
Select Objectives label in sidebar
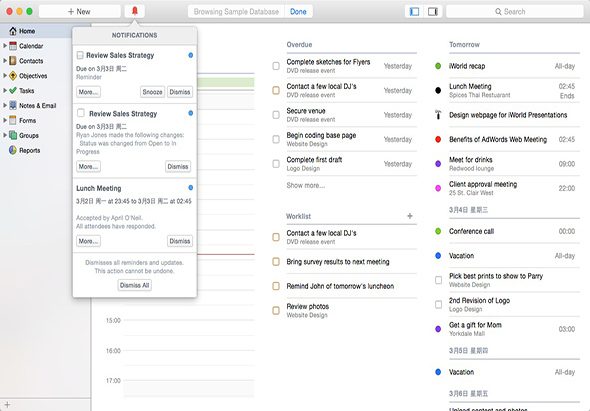click(33, 76)
